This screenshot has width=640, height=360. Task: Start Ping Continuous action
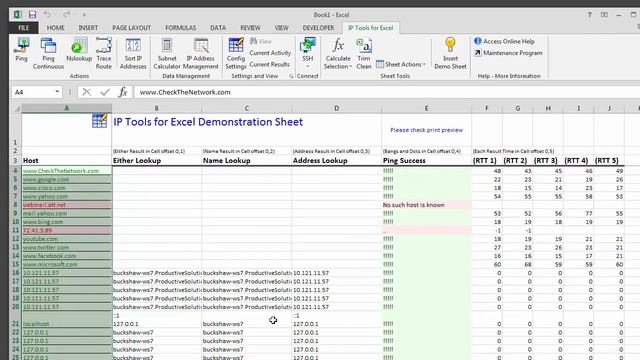(x=48, y=53)
